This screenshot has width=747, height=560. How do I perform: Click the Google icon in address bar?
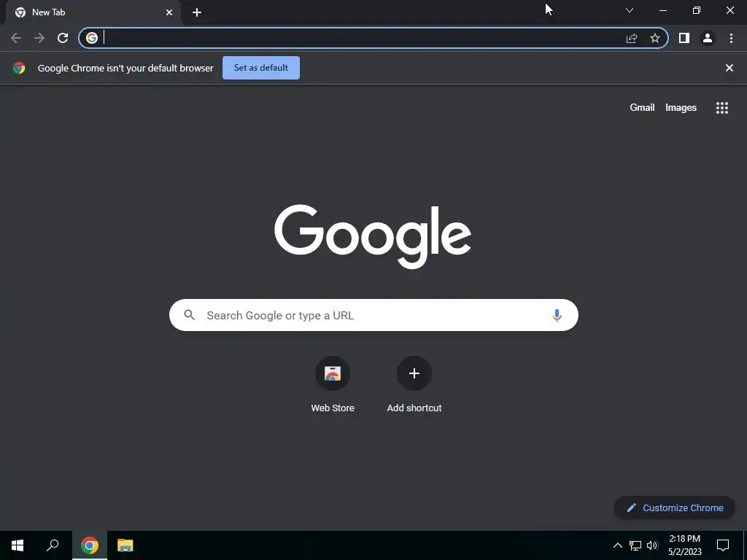(x=92, y=38)
